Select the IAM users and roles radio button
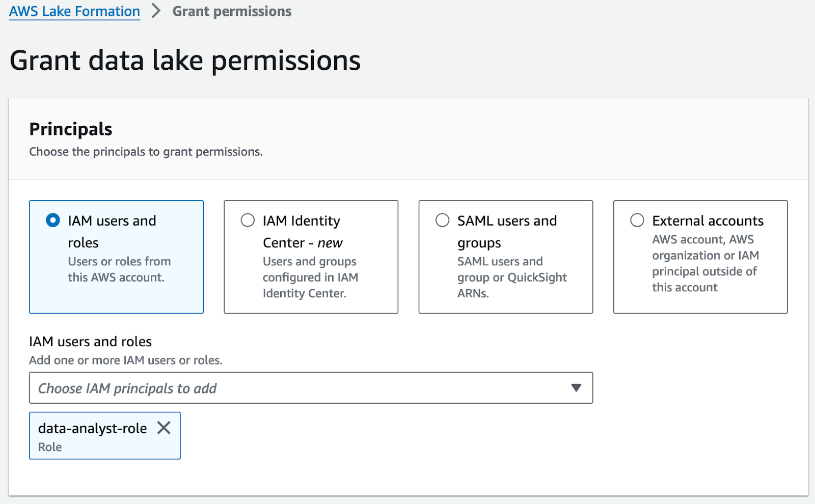 53,220
